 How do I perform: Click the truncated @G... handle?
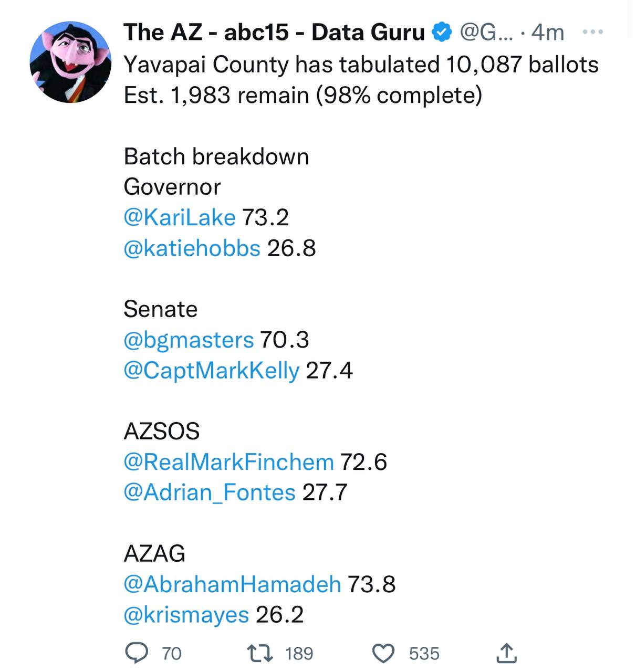[487, 33]
